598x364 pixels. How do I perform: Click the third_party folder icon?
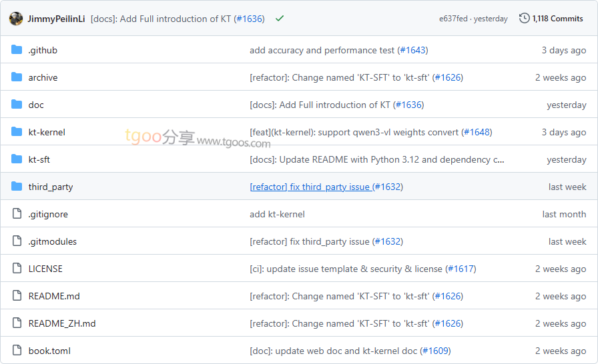pyautogui.click(x=17, y=187)
